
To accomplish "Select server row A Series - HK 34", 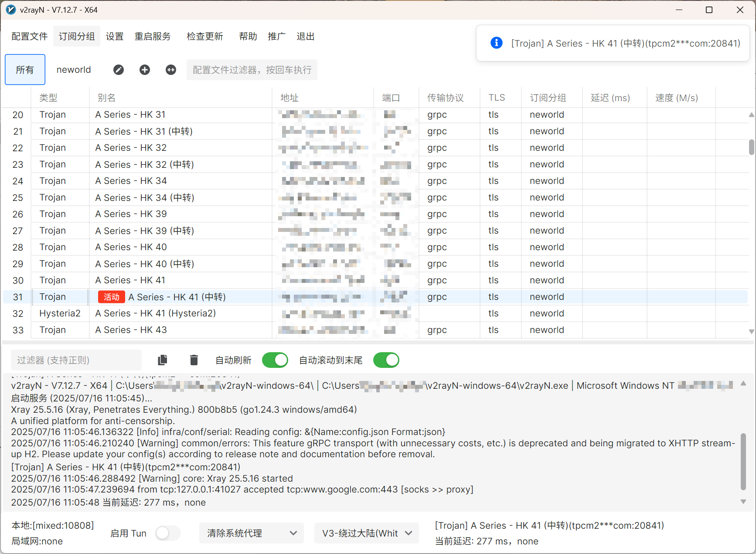I will tap(375, 181).
